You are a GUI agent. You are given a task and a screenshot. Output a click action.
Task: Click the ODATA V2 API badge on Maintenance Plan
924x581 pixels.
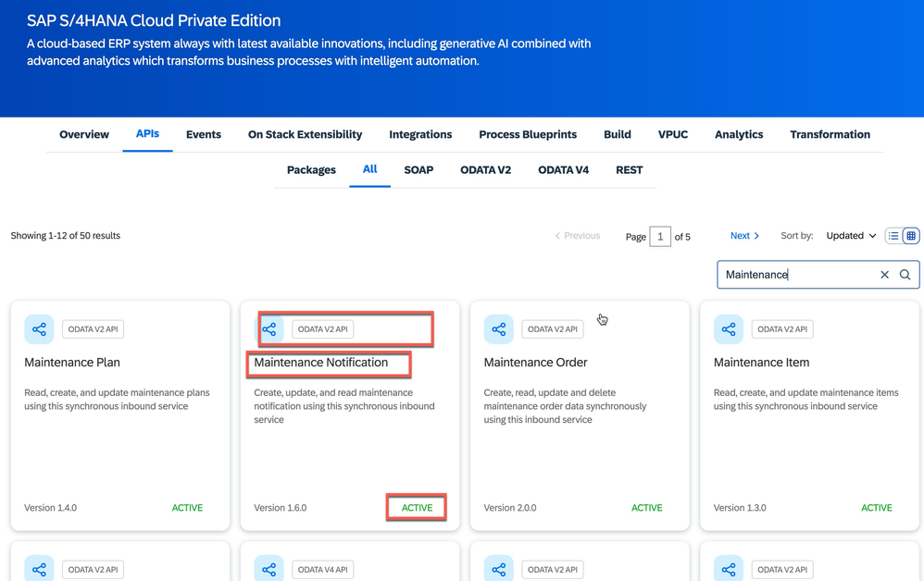93,328
